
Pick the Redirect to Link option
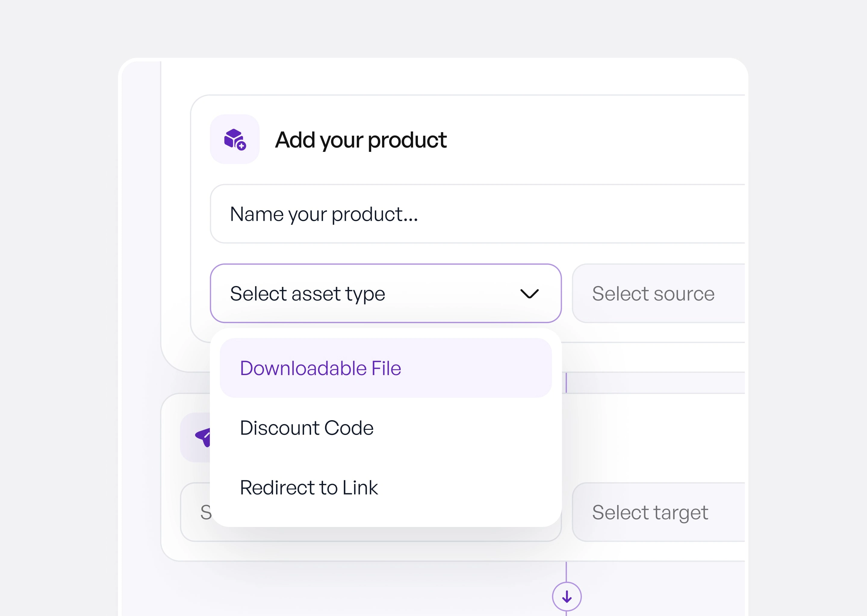coord(385,487)
